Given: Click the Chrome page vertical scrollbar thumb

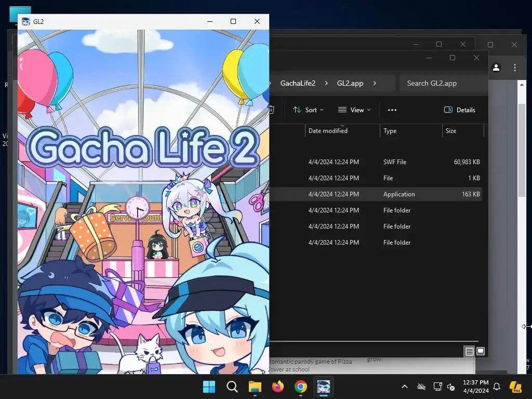Looking at the screenshot, I should click(x=522, y=149).
